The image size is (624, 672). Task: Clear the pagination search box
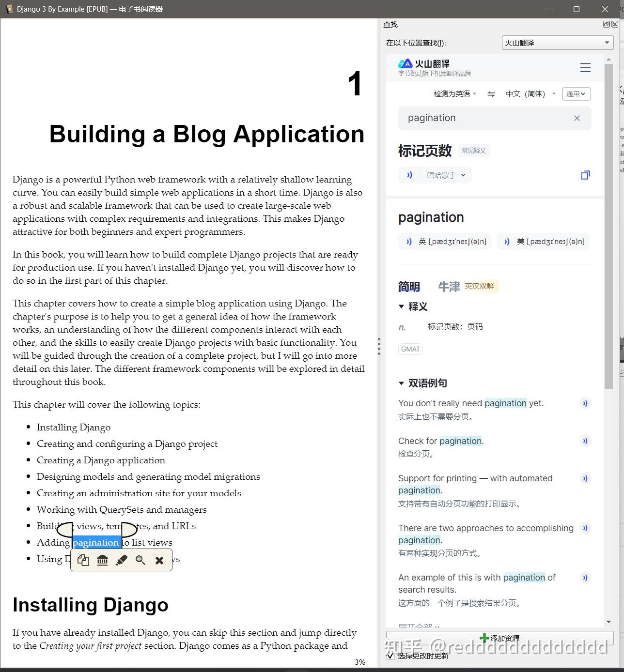(x=577, y=118)
